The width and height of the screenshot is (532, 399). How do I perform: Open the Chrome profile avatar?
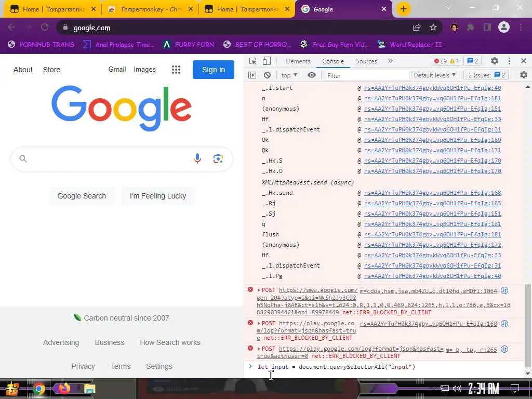504,27
